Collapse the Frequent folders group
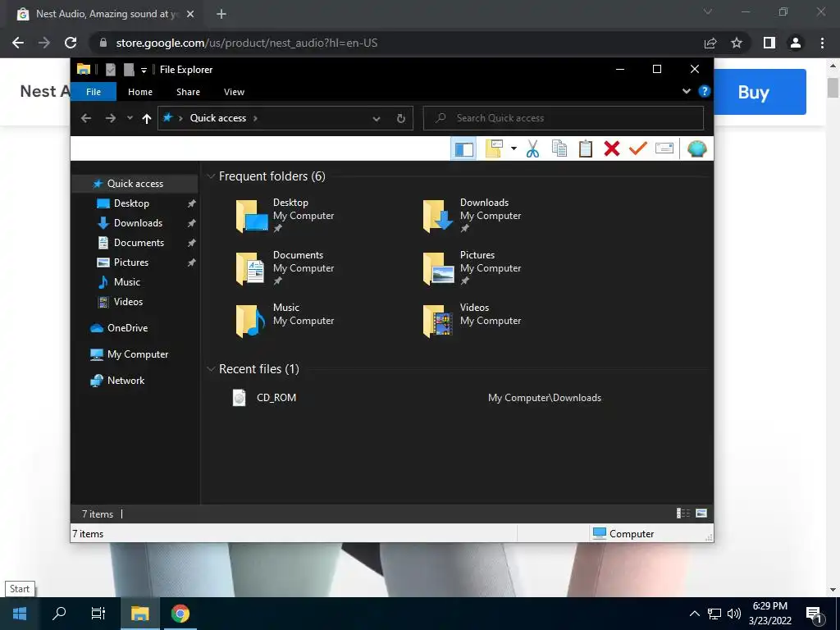 pyautogui.click(x=211, y=176)
